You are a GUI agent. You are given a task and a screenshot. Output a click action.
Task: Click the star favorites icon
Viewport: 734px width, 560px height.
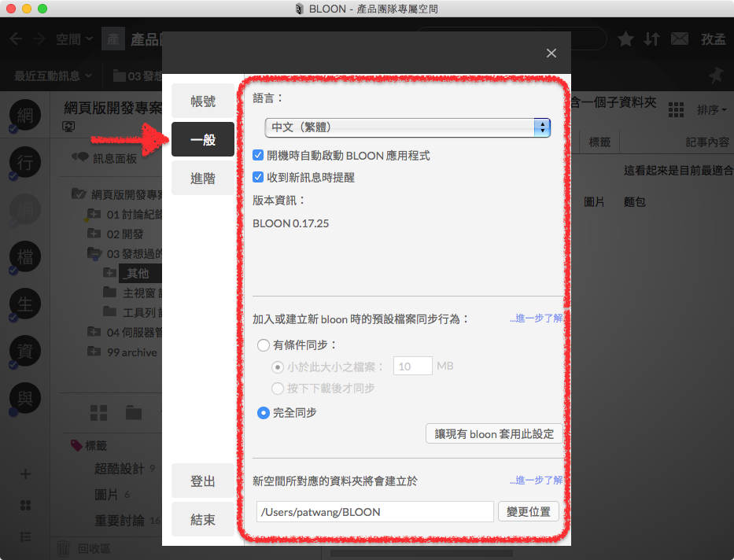(625, 39)
